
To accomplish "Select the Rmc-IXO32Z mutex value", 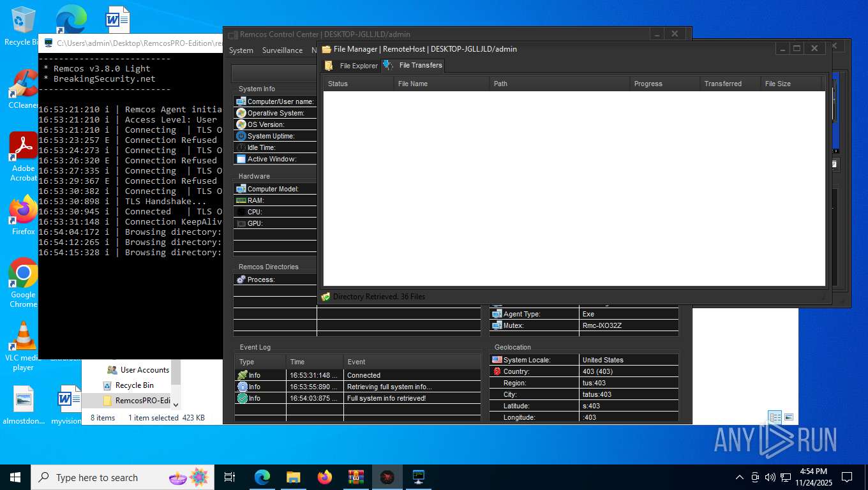I will click(602, 325).
